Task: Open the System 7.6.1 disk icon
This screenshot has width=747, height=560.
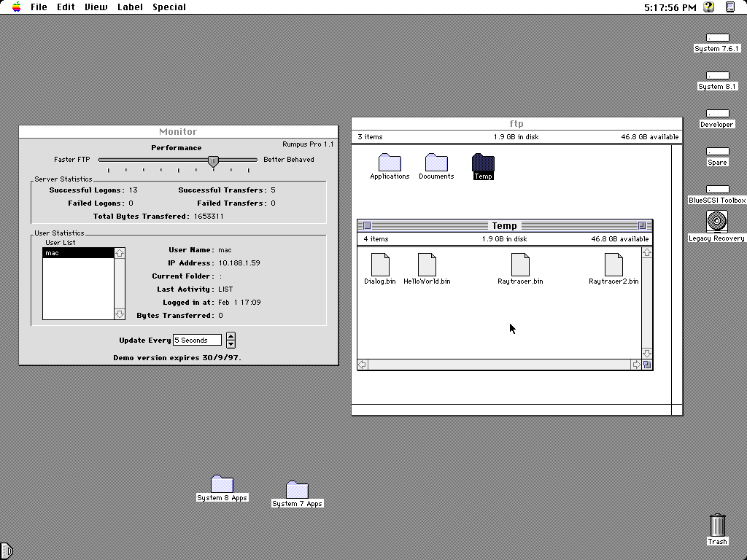Action: pos(717,37)
